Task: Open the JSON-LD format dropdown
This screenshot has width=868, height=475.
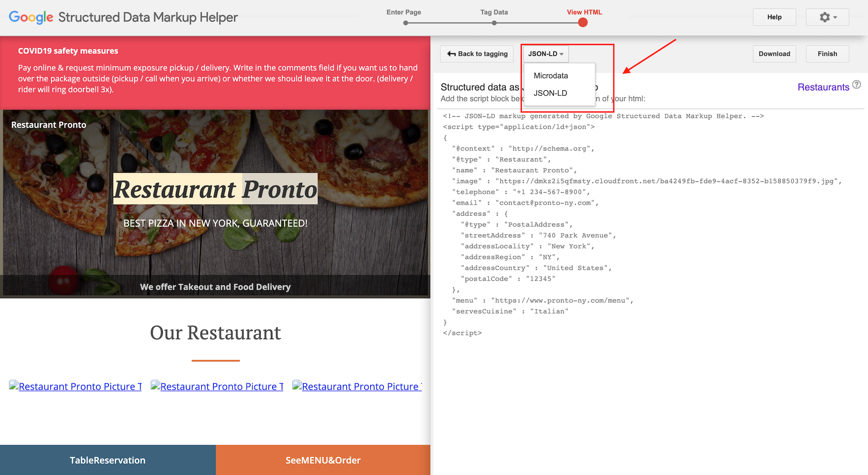Action: (x=546, y=53)
